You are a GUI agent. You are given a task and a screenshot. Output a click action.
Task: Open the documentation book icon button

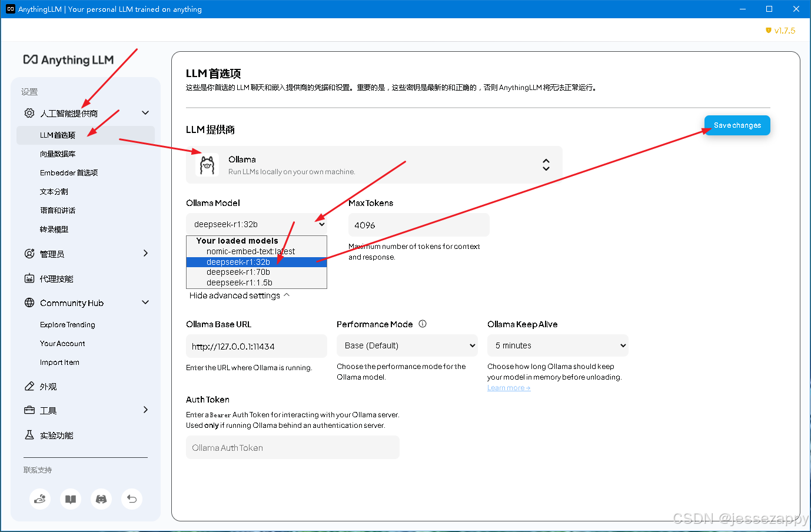point(71,499)
